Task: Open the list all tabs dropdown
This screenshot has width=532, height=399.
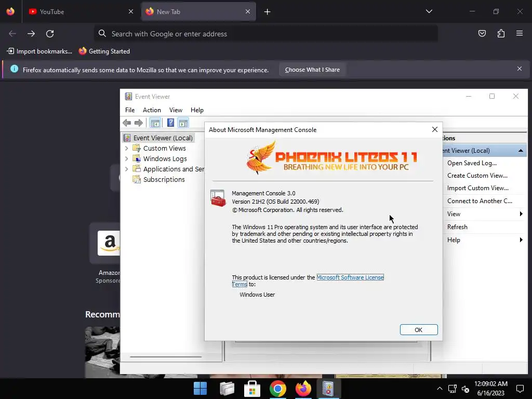Action: tap(429, 11)
